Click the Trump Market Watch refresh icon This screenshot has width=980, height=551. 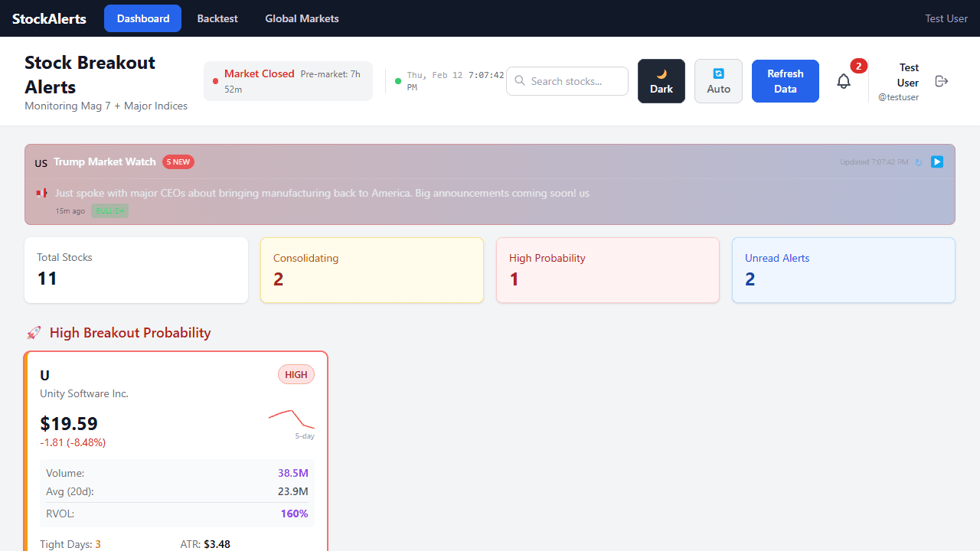(919, 162)
